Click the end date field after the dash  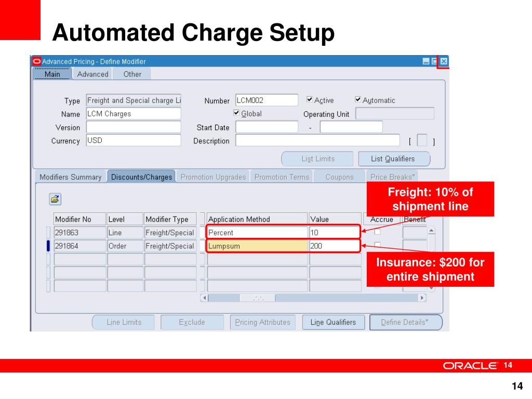coord(351,127)
